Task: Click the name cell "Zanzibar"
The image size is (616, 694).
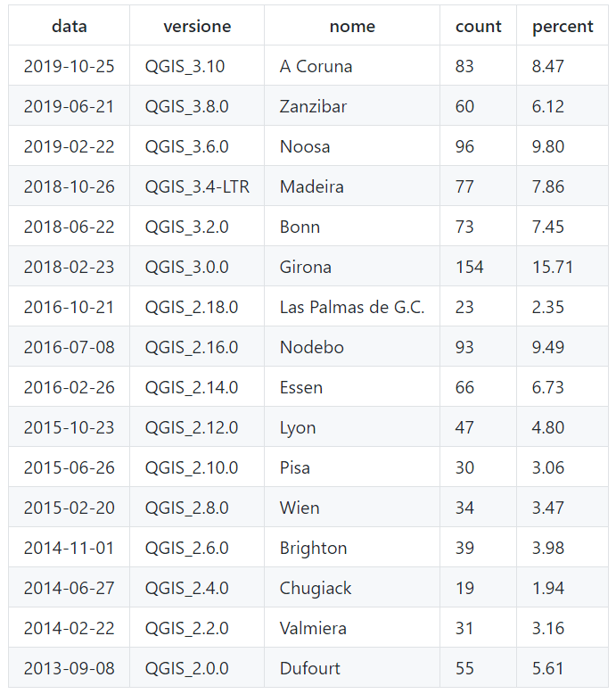Action: (x=313, y=106)
